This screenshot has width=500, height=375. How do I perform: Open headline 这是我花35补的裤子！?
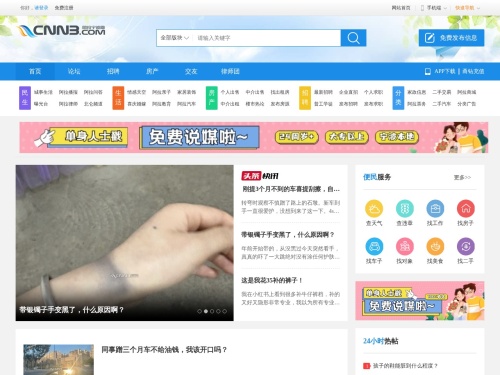click(x=272, y=281)
